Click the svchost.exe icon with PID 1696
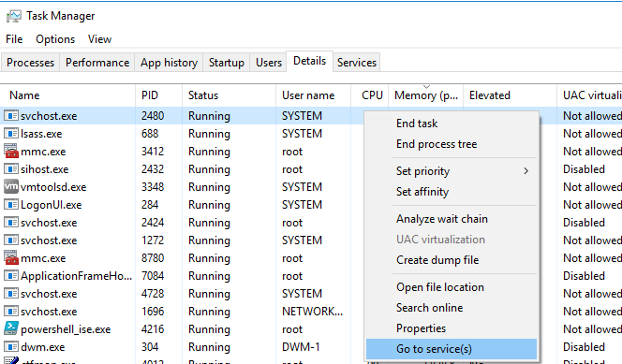 click(x=11, y=312)
